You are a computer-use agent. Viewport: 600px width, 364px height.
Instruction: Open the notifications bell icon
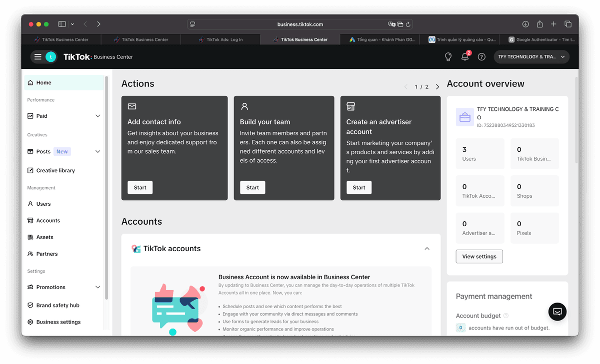[x=465, y=57]
